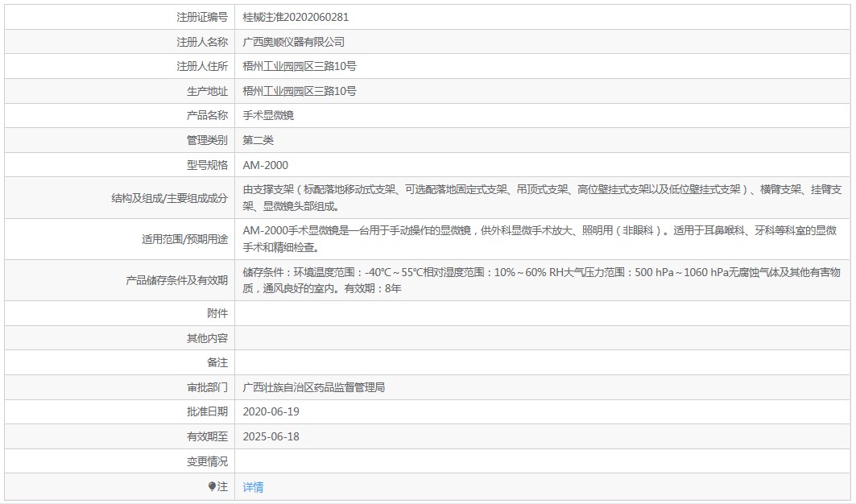Viewport: 856px width, 504px height.
Task: Select registration number 桂械注准20202060281
Action: (x=296, y=17)
